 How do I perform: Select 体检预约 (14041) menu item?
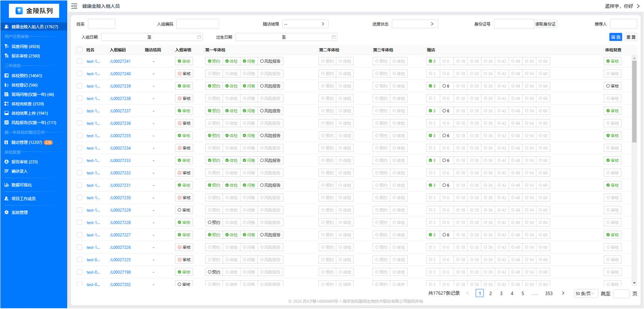click(27, 76)
